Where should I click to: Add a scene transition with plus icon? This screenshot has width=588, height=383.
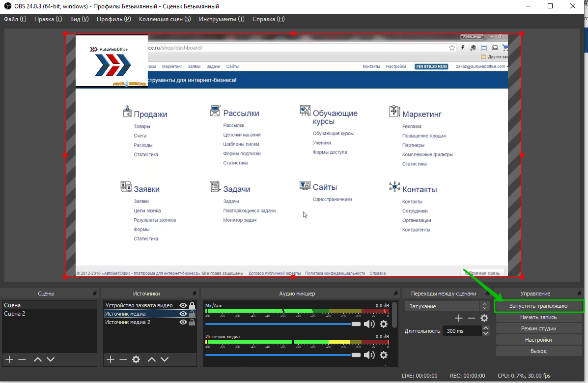(459, 318)
